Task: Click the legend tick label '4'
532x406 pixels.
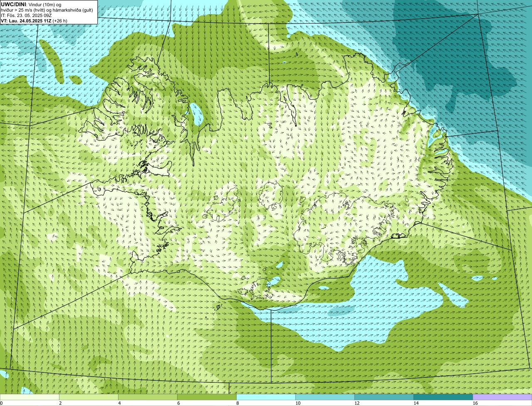Action: 119,403
